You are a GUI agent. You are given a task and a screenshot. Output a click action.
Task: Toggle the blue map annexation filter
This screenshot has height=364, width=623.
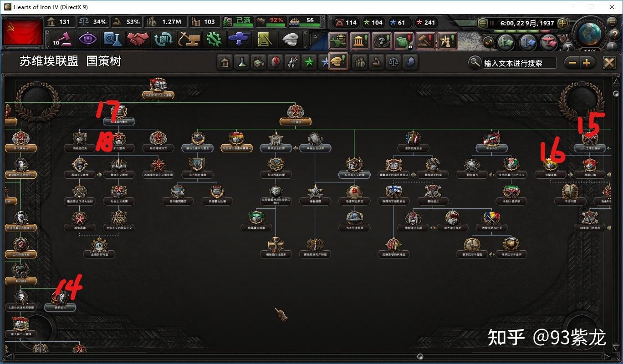[x=410, y=62]
